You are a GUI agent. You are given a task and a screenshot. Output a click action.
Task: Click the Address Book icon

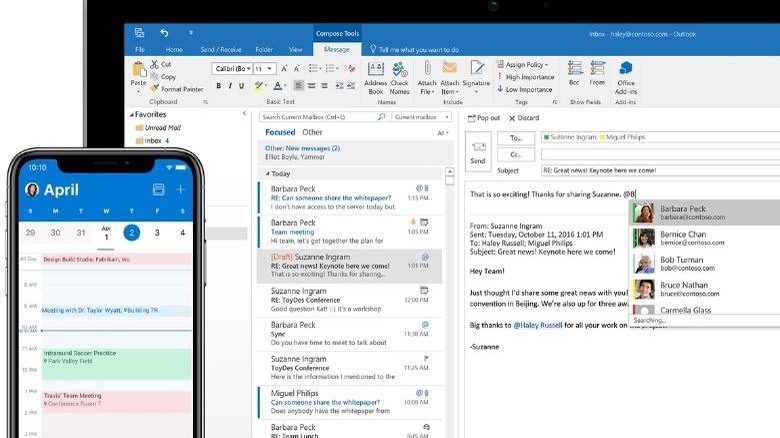point(376,74)
